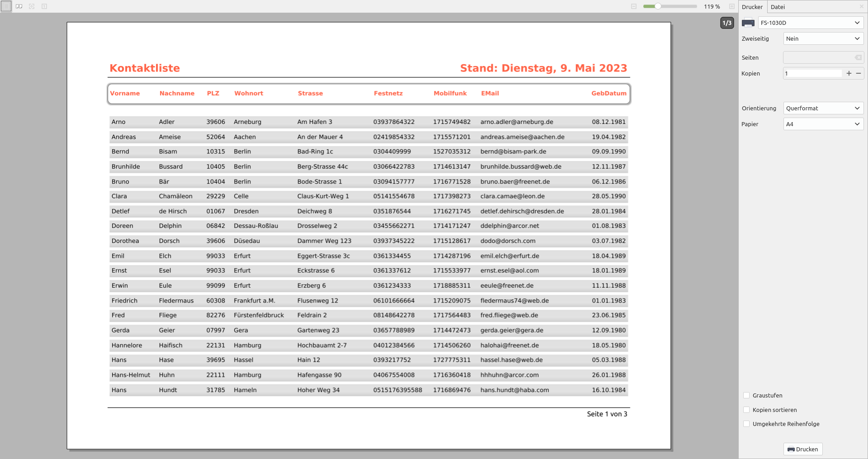Click the zoom out minus icon
The width and height of the screenshot is (868, 459).
click(x=634, y=6)
